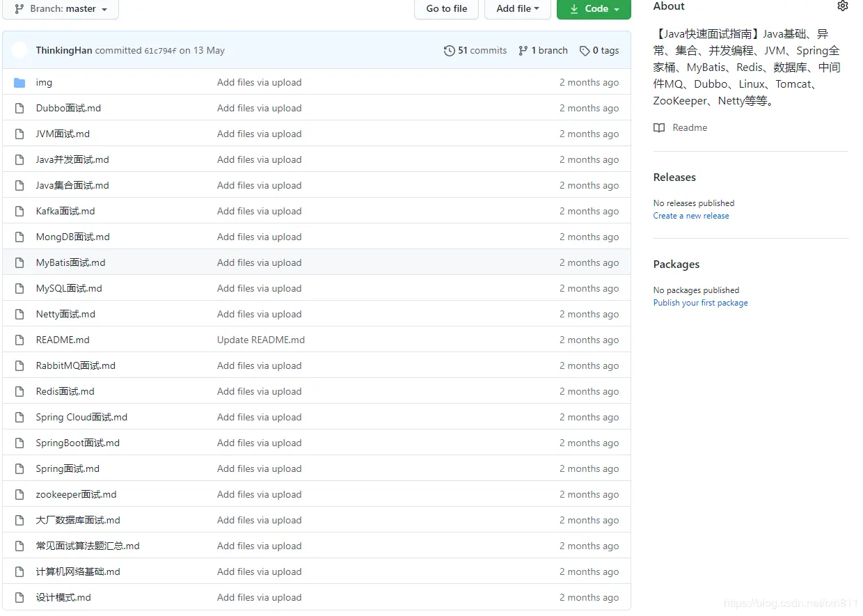Screen dimensions: 863x616
Task: Open zookeeper面试.md file
Action: [x=77, y=494]
